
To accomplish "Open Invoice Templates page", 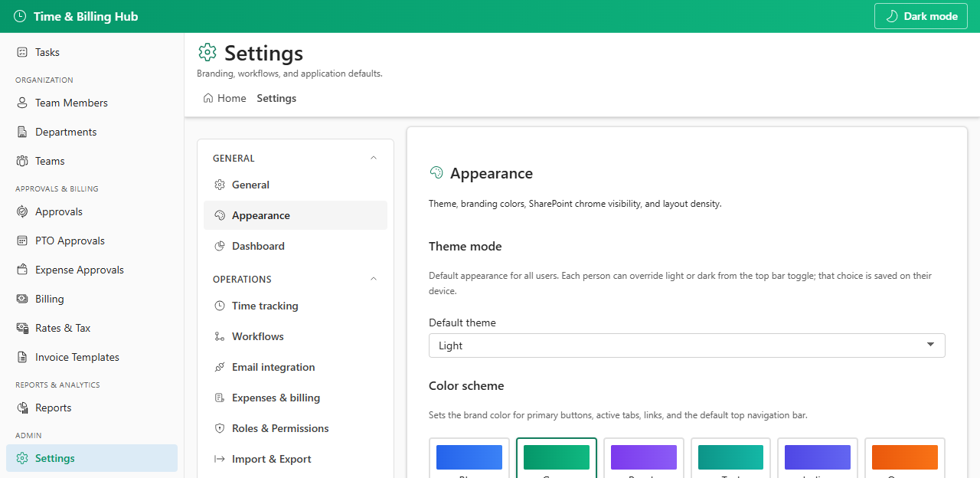I will pyautogui.click(x=92, y=357).
